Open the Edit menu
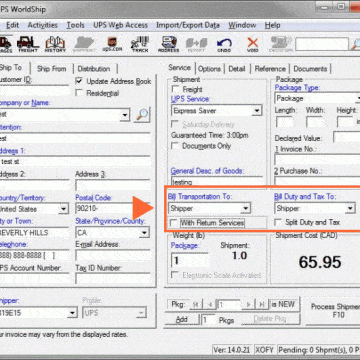 tap(13, 25)
